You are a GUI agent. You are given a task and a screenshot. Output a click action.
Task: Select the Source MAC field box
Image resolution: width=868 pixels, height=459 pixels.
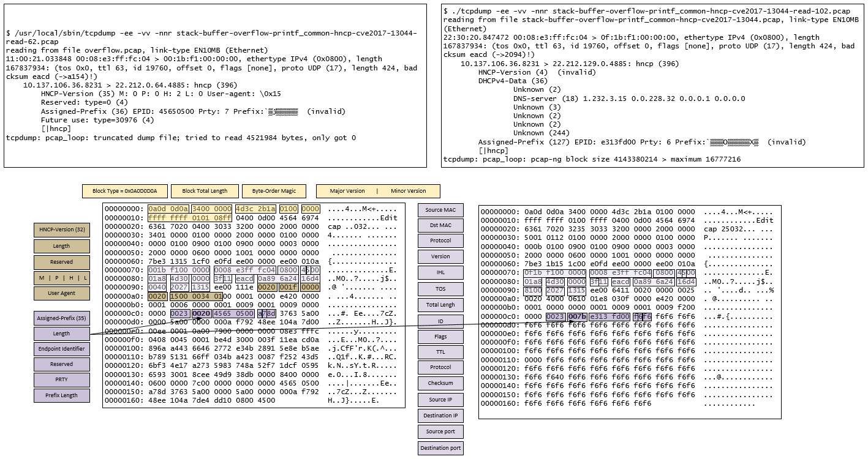click(x=440, y=210)
